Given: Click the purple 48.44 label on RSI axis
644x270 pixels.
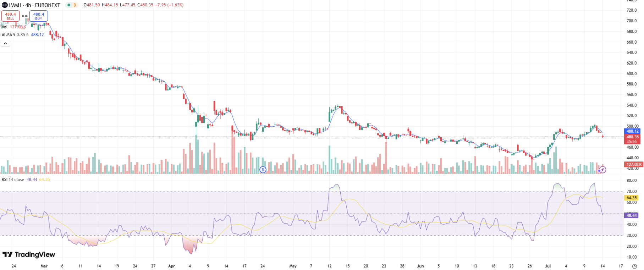Looking at the screenshot, I should 631,215.
